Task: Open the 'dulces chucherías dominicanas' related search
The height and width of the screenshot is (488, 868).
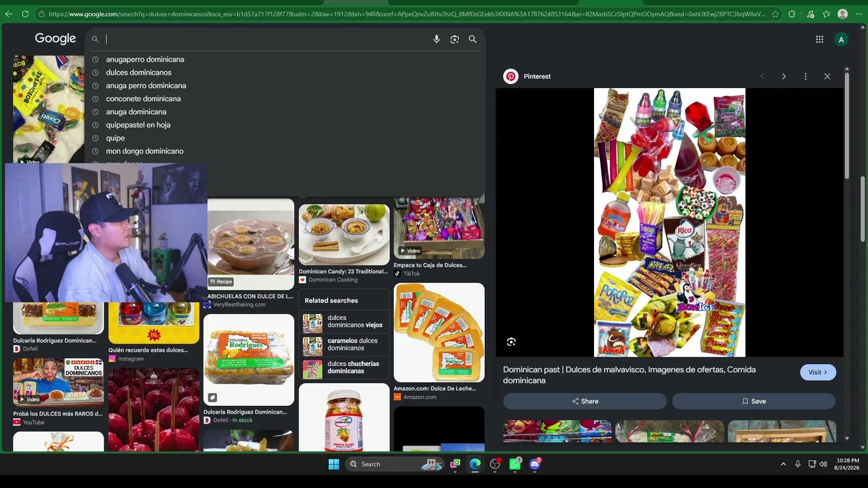Action: [344, 367]
